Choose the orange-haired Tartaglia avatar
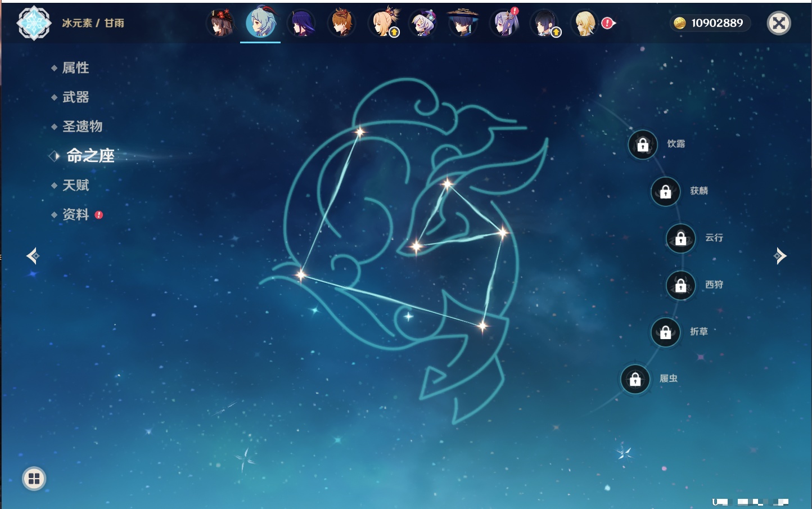The width and height of the screenshot is (812, 509). coord(341,23)
